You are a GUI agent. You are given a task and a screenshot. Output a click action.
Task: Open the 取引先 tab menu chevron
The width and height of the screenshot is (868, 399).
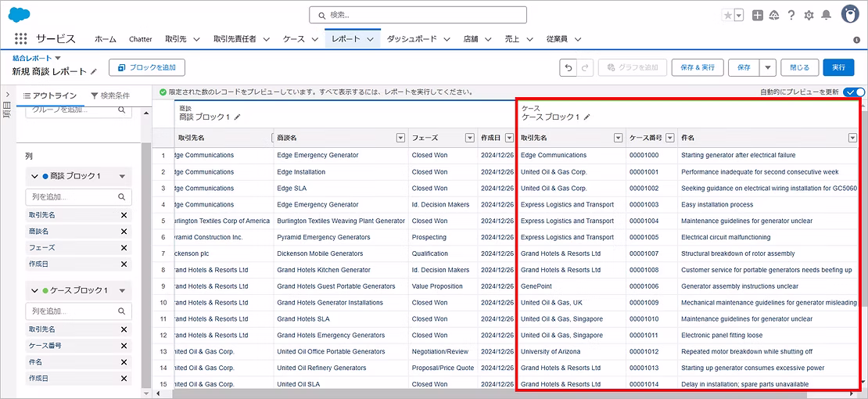tap(196, 39)
